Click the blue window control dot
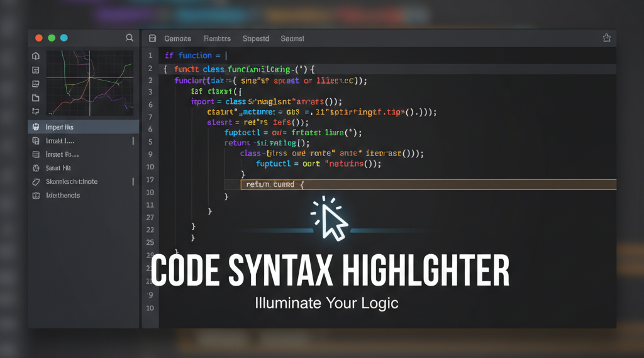Screen dimensions: 644x358 pyautogui.click(x=64, y=38)
